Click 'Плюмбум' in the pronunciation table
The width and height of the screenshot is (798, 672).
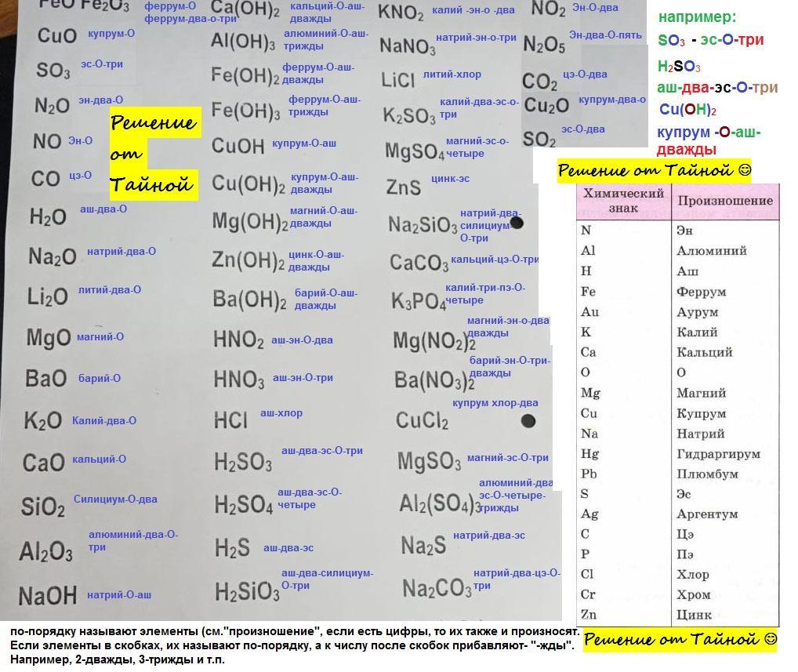tap(707, 474)
